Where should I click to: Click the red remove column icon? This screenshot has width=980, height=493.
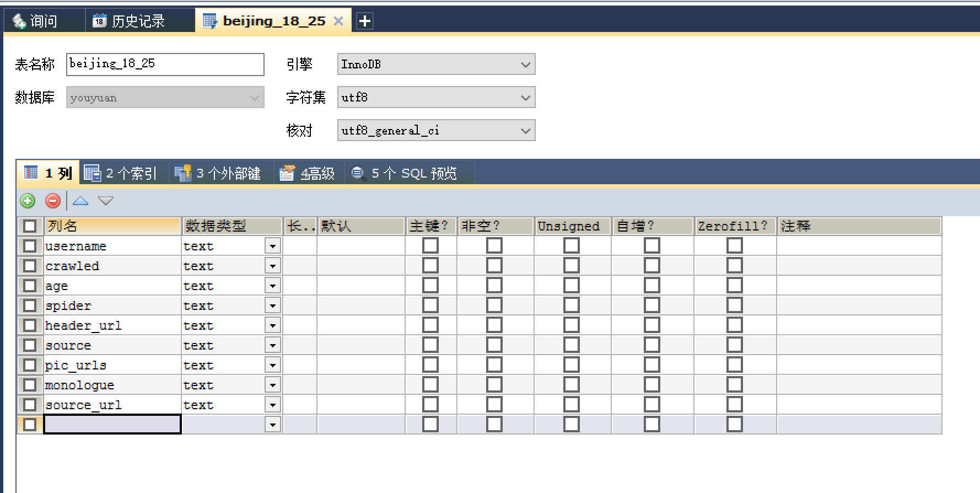click(x=53, y=201)
